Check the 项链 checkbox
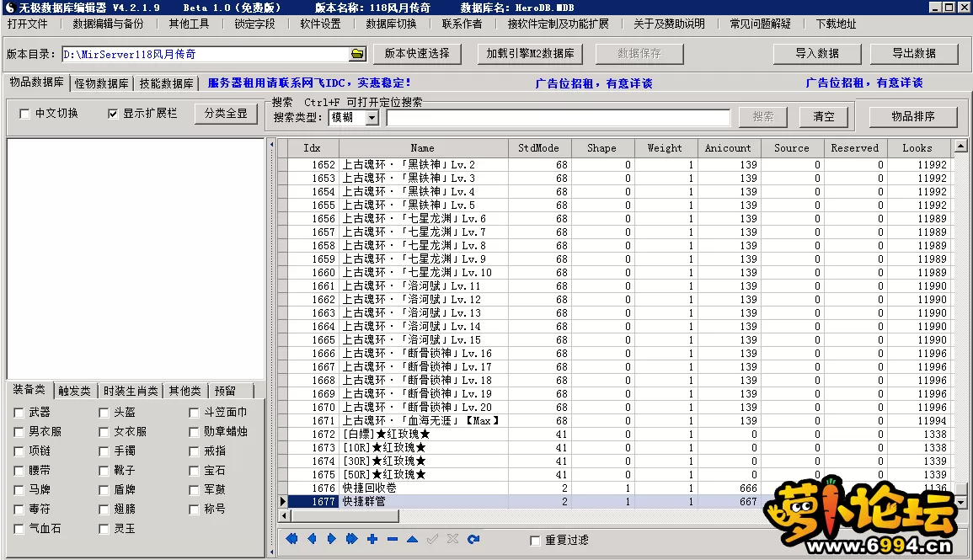Screen dimensions: 973x560 [19, 451]
